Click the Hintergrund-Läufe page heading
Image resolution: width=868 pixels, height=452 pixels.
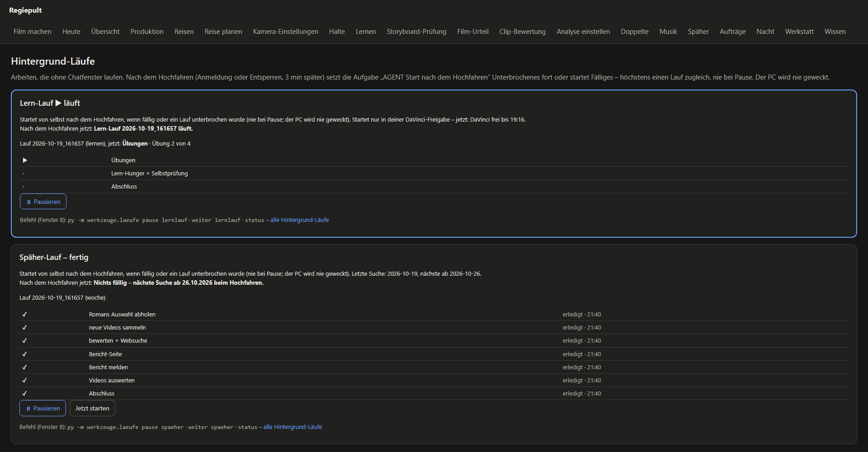53,61
